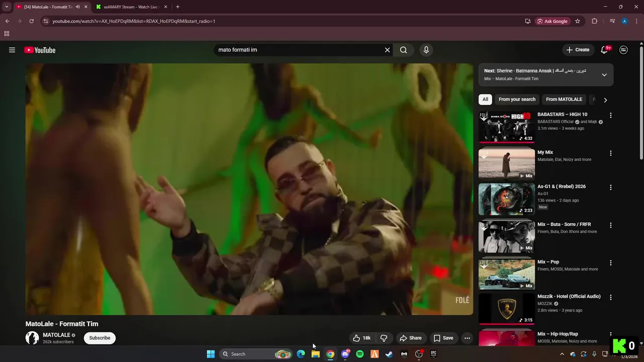Screen dimensions: 644x362
Task: Open Chrome extensions puzzle icon
Action: point(594,21)
